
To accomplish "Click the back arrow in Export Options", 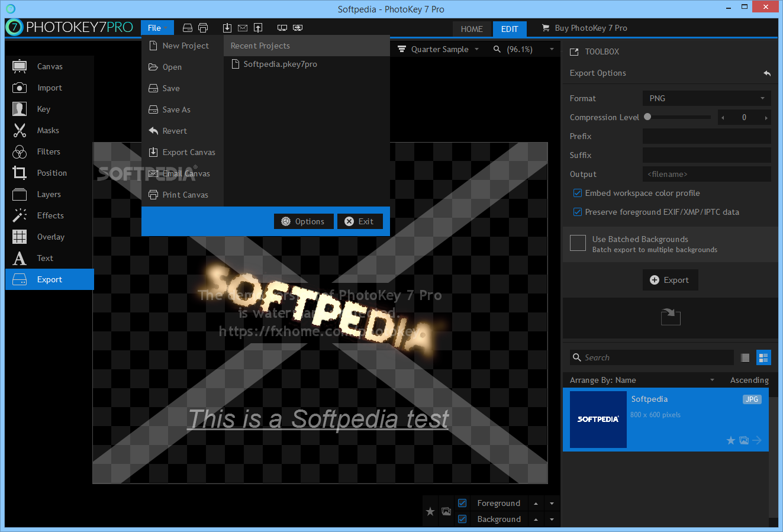I will (767, 73).
